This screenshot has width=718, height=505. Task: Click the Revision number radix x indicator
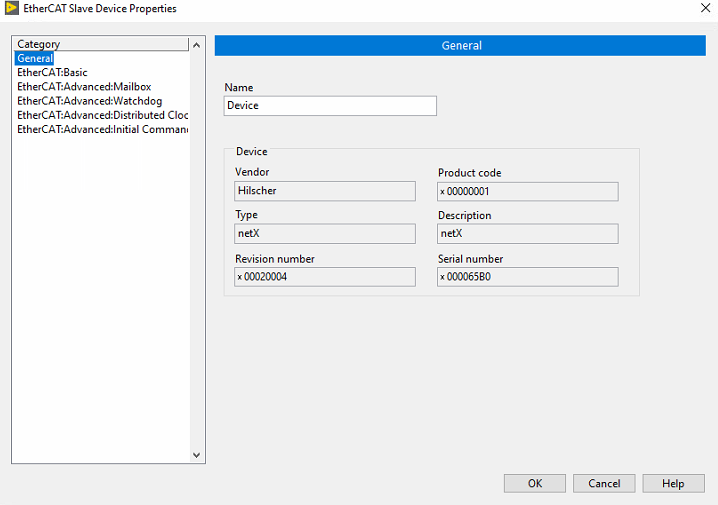(239, 277)
